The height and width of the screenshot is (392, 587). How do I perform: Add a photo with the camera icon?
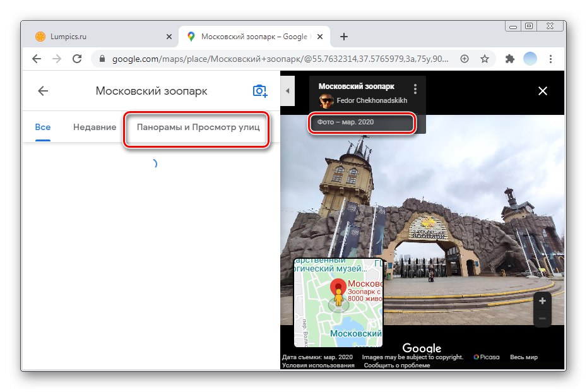pyautogui.click(x=260, y=91)
